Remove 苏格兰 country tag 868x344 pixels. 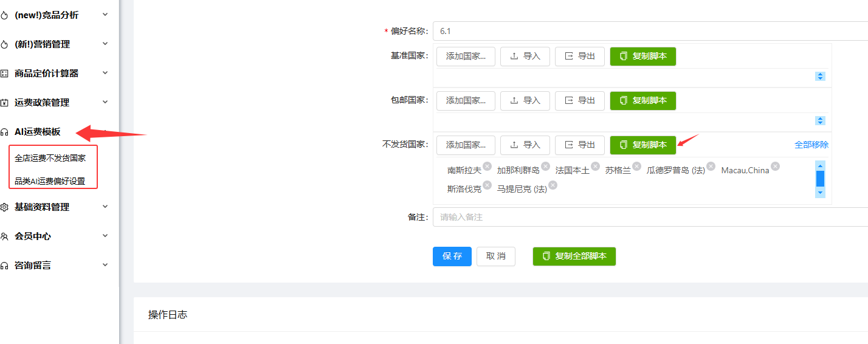636,166
